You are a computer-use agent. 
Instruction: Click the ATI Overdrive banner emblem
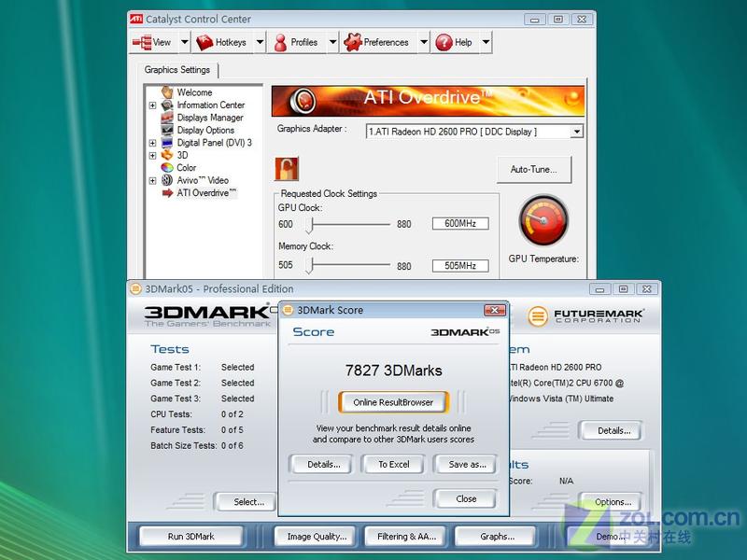[x=303, y=101]
